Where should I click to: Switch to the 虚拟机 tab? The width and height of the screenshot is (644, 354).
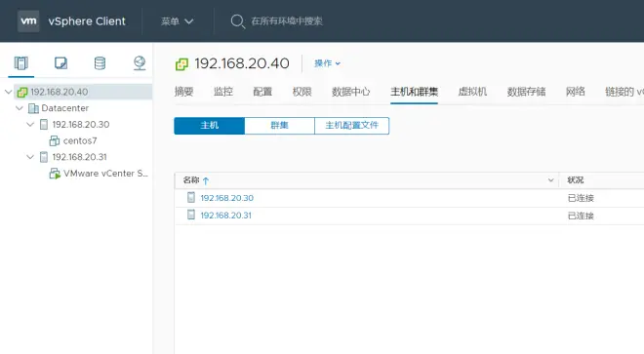472,92
